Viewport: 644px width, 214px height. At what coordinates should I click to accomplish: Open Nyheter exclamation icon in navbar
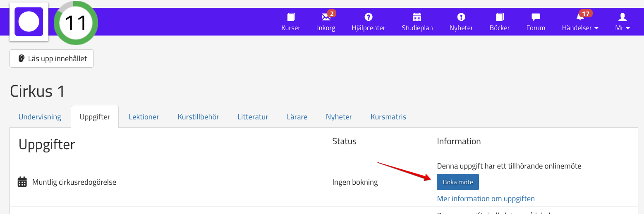(461, 17)
